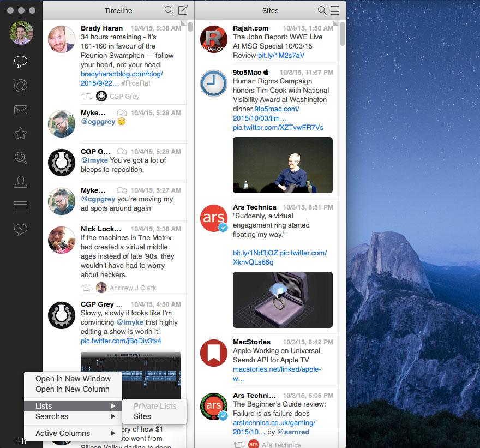Image resolution: width=480 pixels, height=448 pixels.
Task: Click @imyke mention in CGP Grey 4:50 tweet
Action: pyautogui.click(x=130, y=322)
